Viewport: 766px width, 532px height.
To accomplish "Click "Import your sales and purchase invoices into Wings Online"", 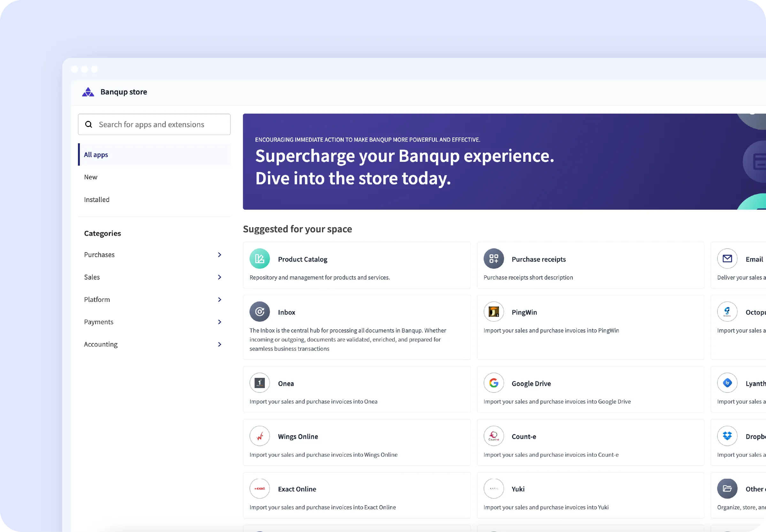I will [x=323, y=455].
